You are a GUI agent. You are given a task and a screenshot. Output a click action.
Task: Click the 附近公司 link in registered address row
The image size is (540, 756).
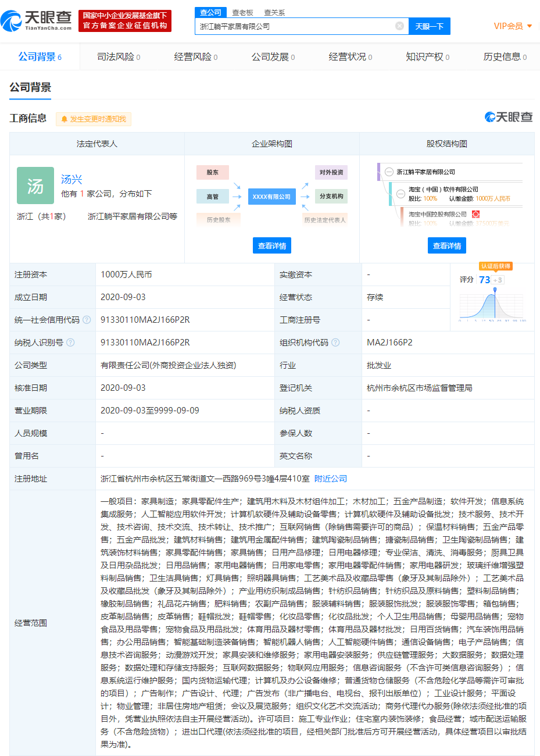tap(331, 478)
